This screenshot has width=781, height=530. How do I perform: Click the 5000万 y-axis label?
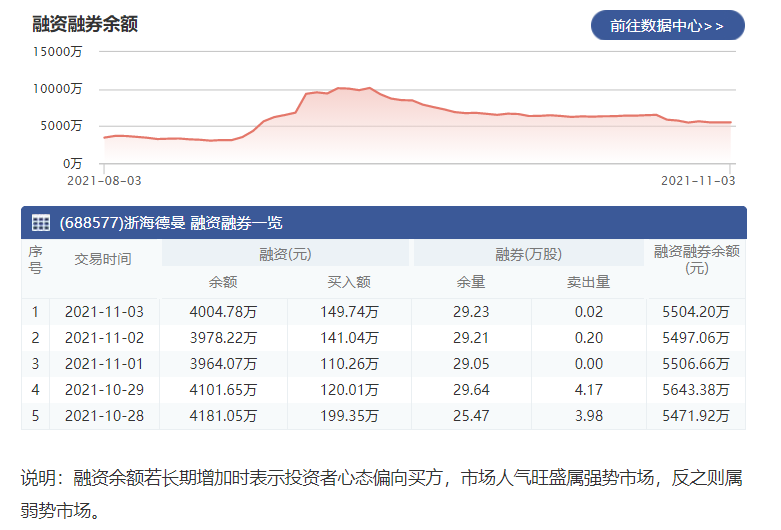click(61, 126)
